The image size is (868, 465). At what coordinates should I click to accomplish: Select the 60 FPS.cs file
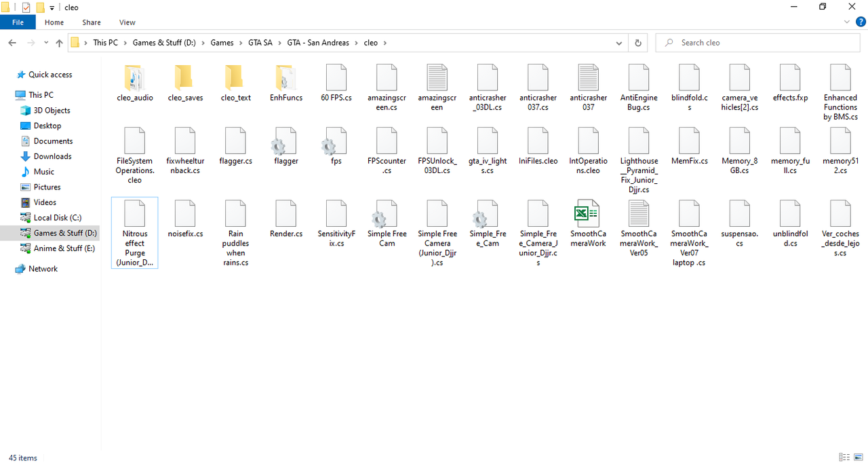[x=336, y=83]
